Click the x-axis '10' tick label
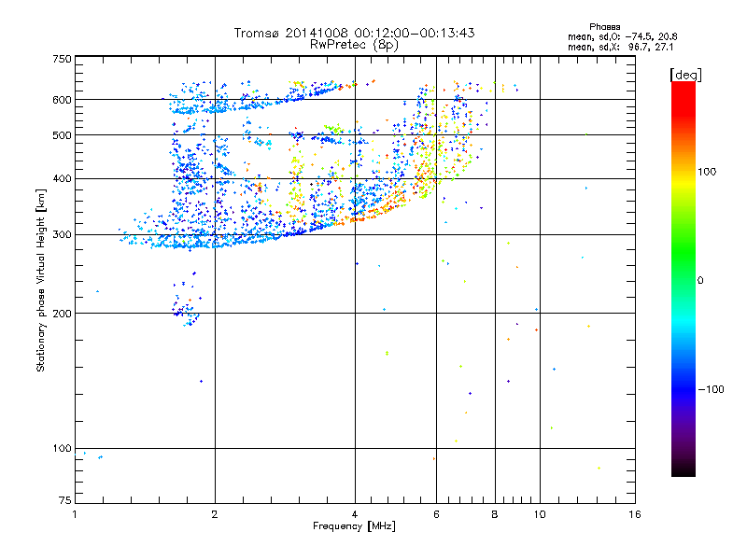The height and width of the screenshot is (560, 747). click(540, 514)
